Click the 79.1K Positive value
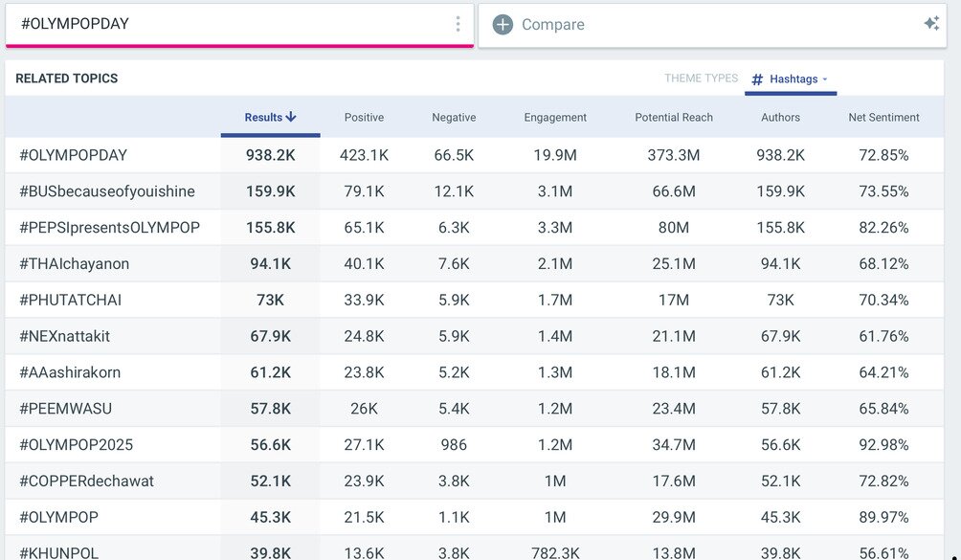The image size is (961, 560). [364, 191]
